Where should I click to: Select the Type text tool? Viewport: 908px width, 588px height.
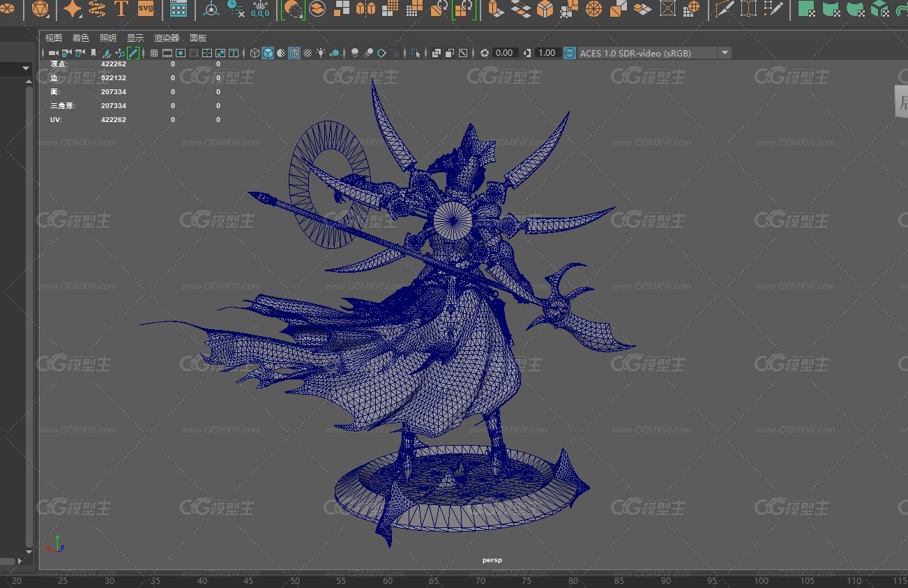[x=121, y=8]
